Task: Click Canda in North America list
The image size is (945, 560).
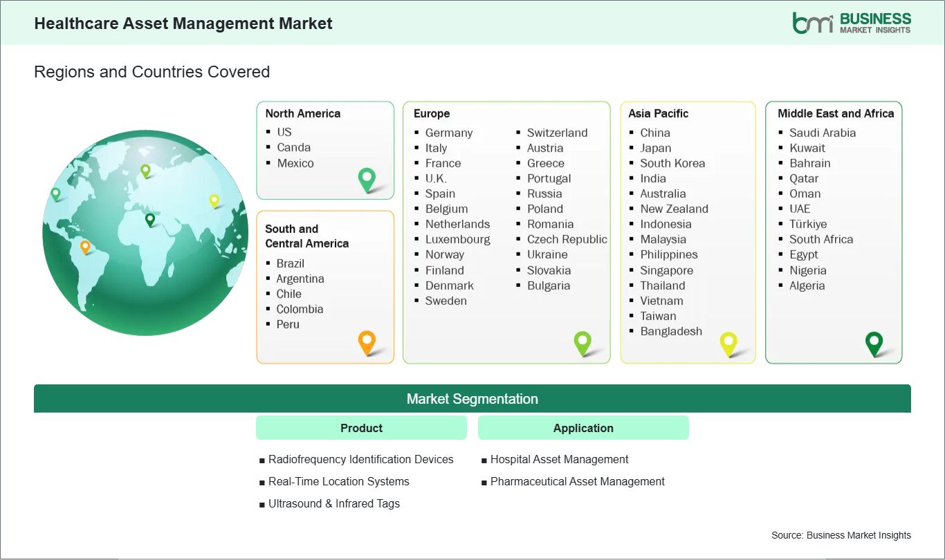Action: pos(294,147)
